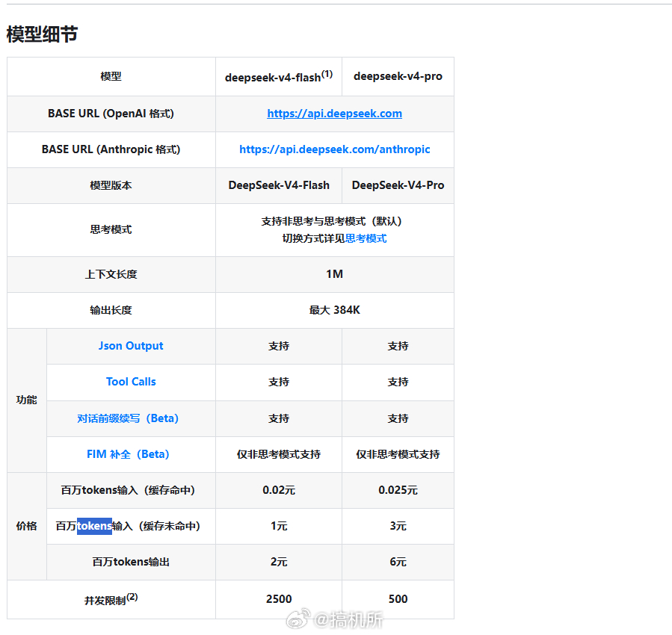Open the Json Output link
672x635 pixels.
point(131,346)
